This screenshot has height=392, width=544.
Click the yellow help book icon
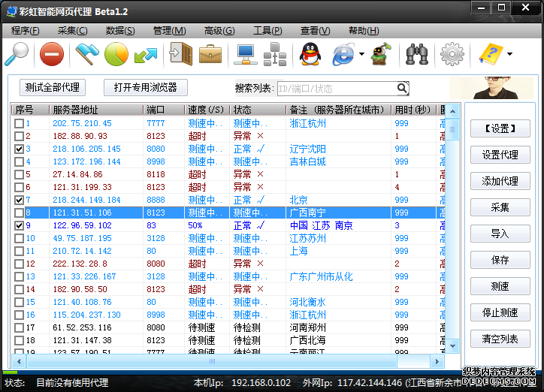pos(491,54)
